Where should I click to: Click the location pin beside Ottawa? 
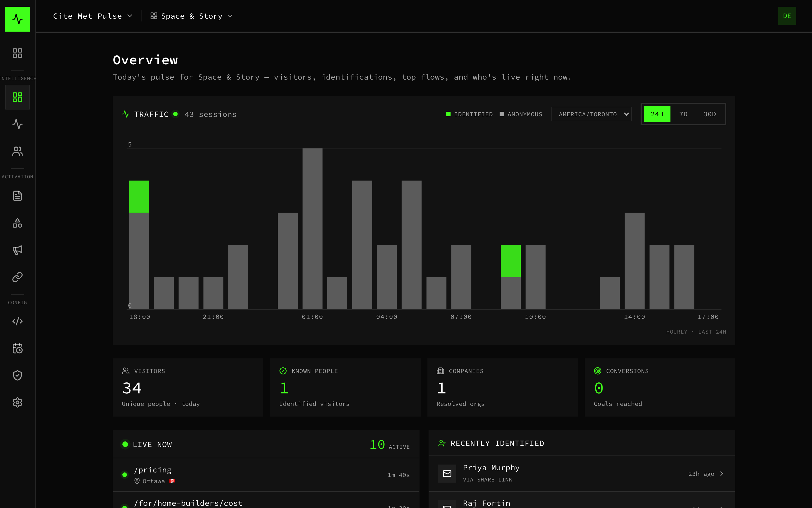(137, 481)
